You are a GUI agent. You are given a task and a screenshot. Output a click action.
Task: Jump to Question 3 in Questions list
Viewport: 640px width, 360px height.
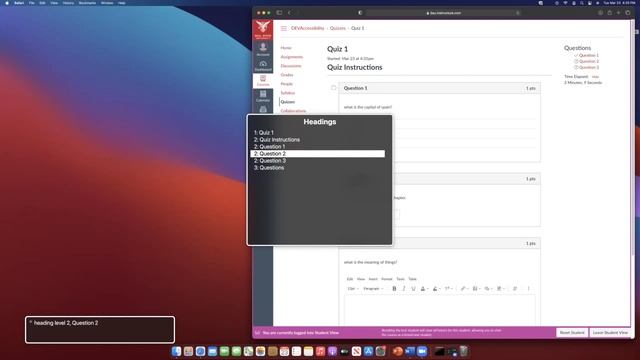click(589, 67)
